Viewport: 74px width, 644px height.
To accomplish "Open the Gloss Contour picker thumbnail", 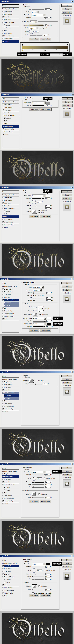I will coord(35,314).
